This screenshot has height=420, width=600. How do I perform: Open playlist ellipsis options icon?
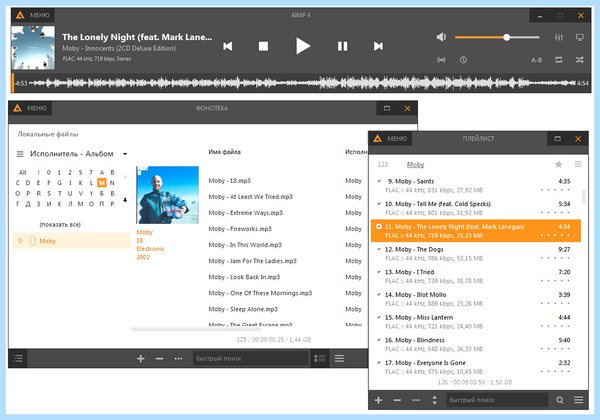tap(416, 400)
